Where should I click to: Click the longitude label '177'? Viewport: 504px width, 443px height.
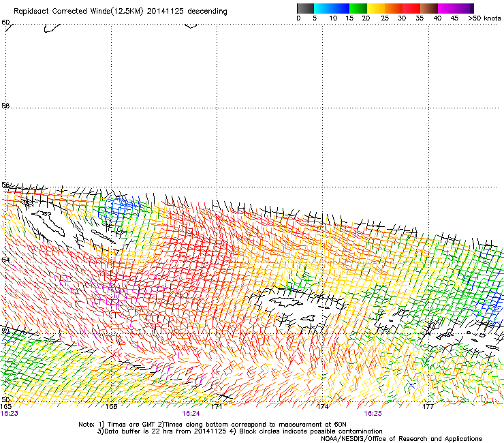(428, 407)
